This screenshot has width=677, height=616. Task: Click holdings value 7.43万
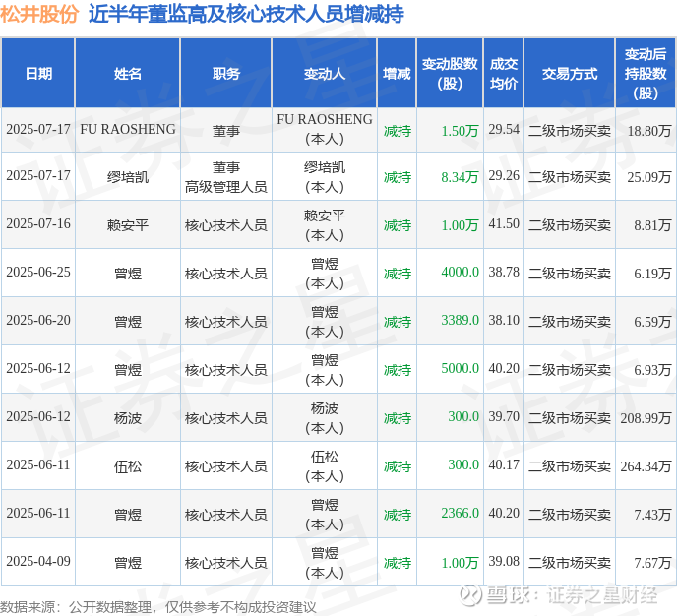coord(652,515)
